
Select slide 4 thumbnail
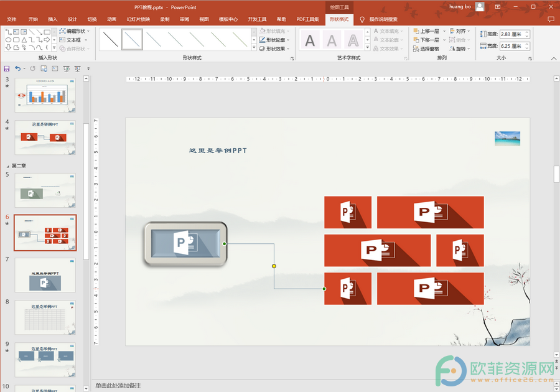(x=45, y=138)
